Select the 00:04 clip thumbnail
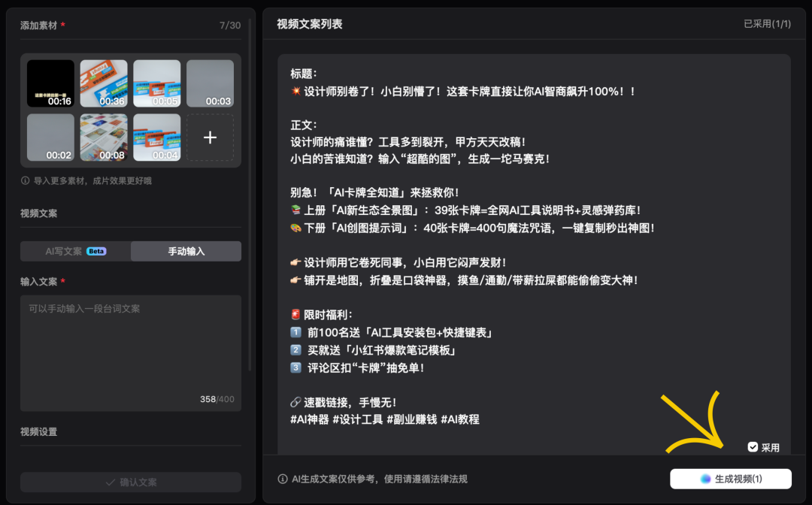The width and height of the screenshot is (812, 505). pos(157,137)
